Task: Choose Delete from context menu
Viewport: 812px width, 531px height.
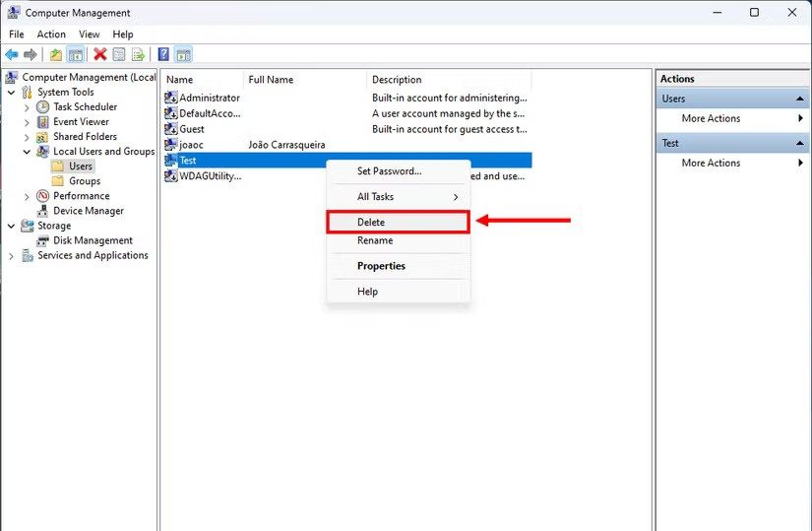Action: click(399, 222)
